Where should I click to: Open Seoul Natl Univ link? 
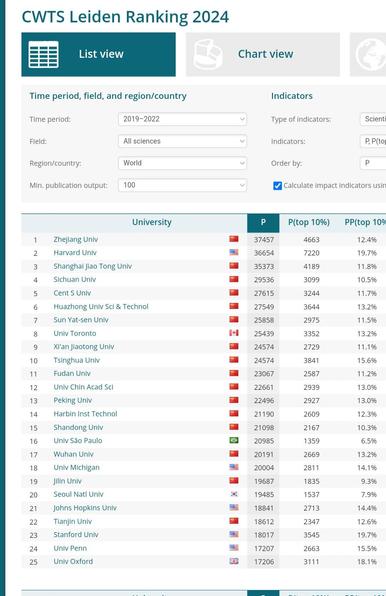pyautogui.click(x=78, y=494)
